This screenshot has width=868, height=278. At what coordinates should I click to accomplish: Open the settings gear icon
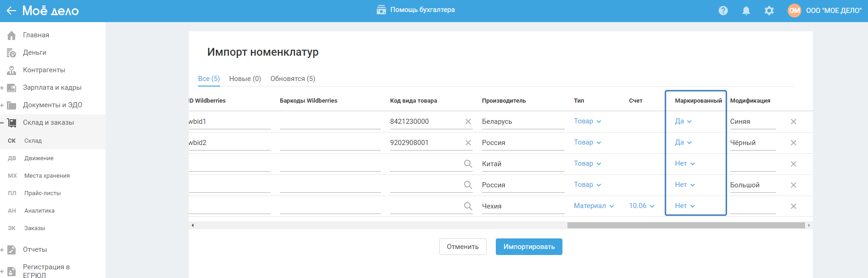[769, 11]
